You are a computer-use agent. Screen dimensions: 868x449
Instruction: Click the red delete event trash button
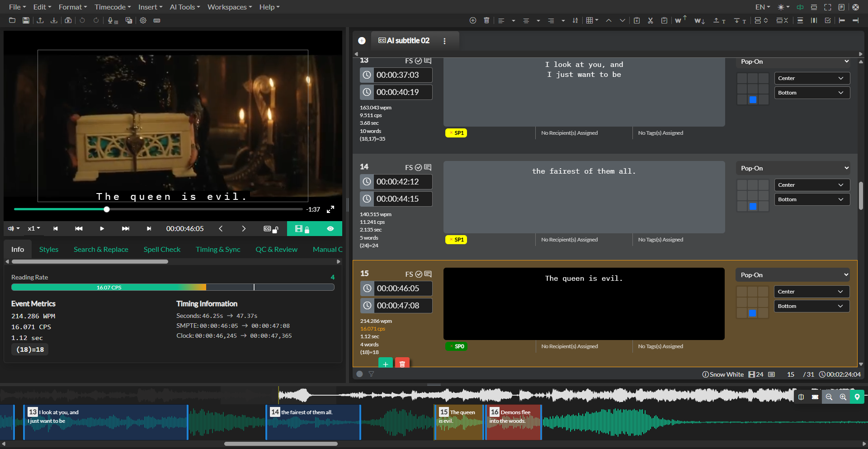402,364
